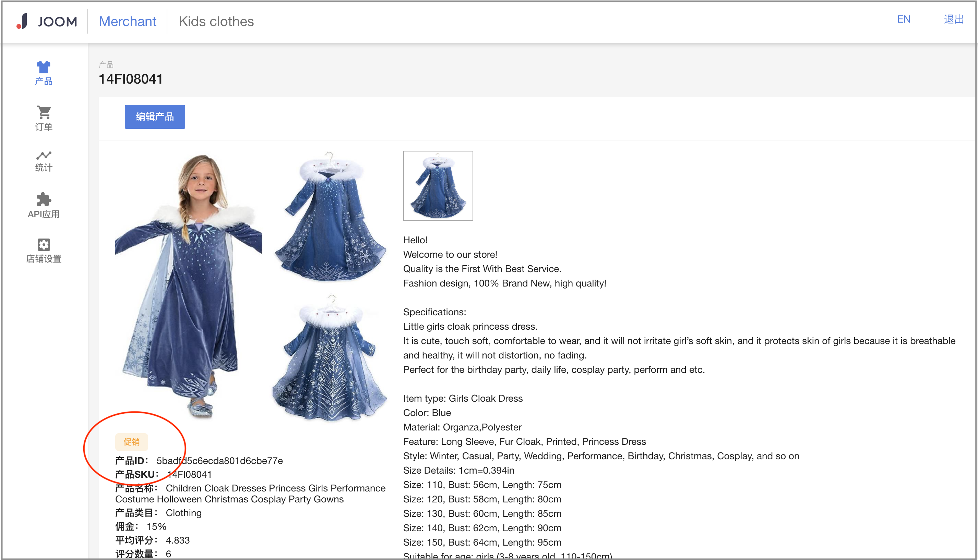
Task: Click the 产品 breadcrumb above the title
Action: [x=106, y=64]
